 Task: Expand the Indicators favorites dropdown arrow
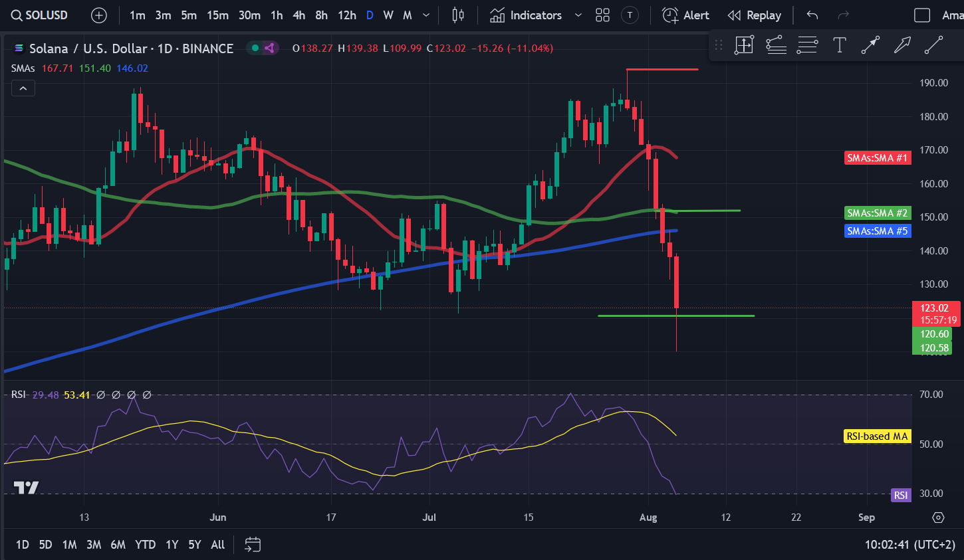578,15
